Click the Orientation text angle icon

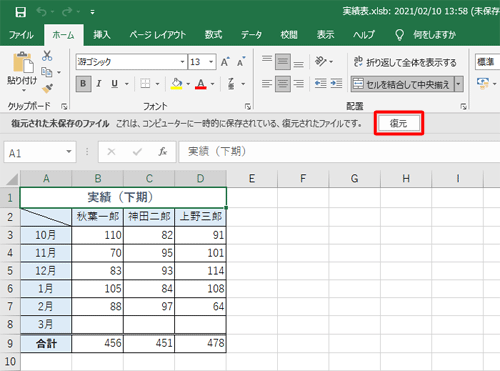(321, 61)
